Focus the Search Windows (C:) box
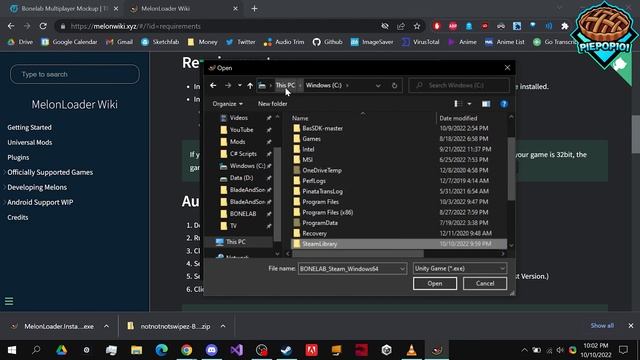The width and height of the screenshot is (640, 360). [x=459, y=85]
